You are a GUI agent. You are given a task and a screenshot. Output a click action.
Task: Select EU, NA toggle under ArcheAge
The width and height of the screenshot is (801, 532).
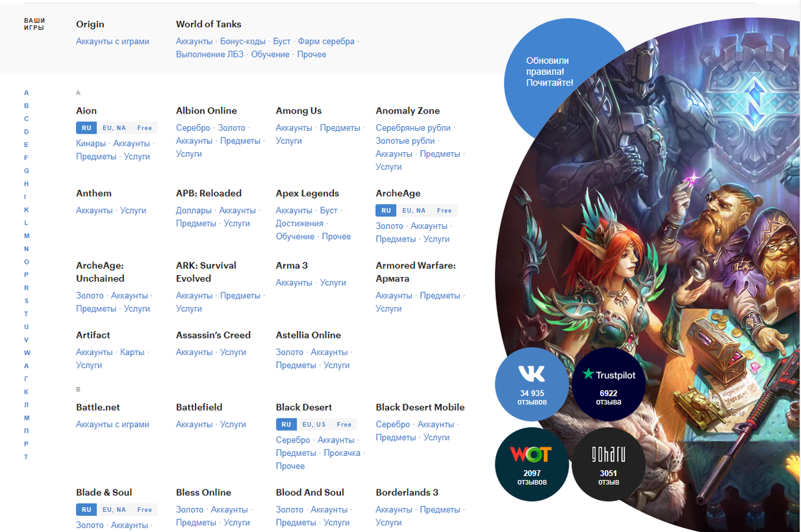click(414, 210)
